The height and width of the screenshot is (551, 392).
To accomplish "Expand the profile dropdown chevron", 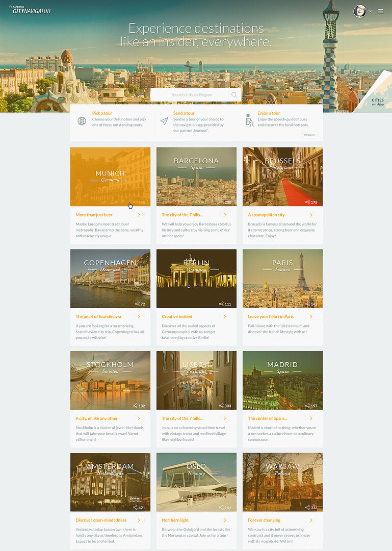I will [x=371, y=11].
